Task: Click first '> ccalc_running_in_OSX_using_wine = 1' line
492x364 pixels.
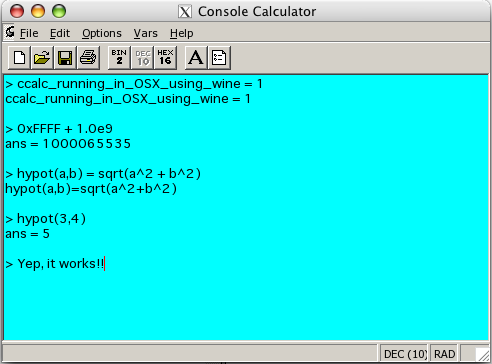Action: coord(134,84)
